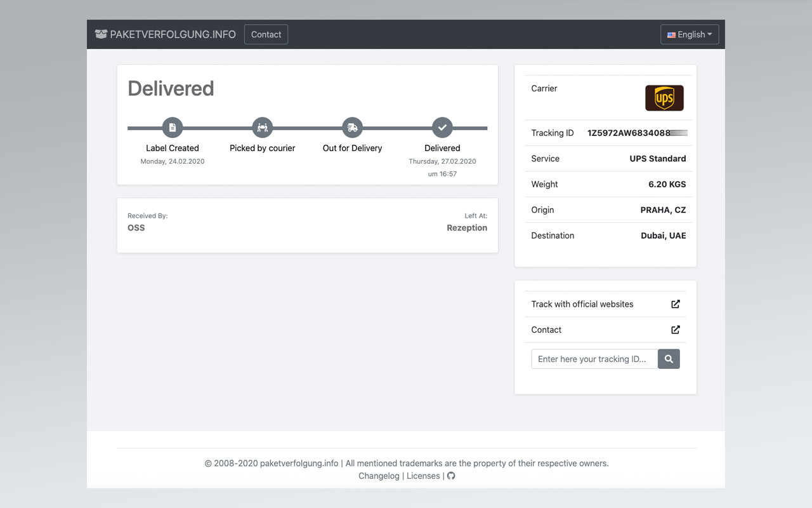Click the UPS carrier logo

click(x=664, y=98)
